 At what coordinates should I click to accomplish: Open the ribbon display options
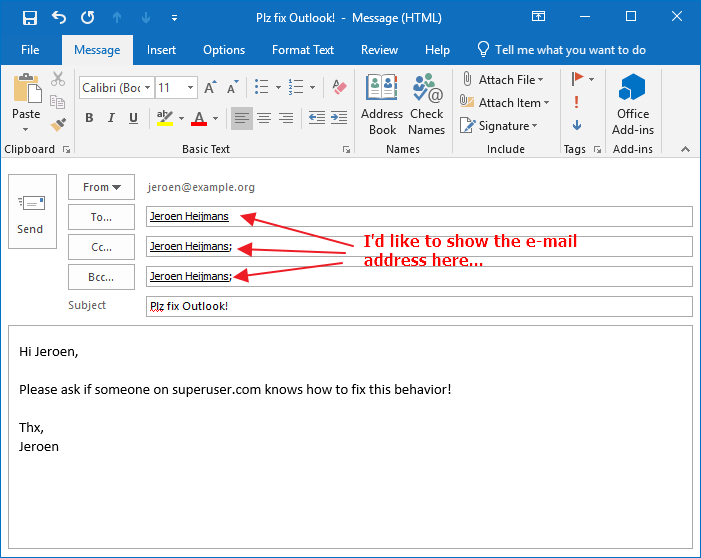click(x=538, y=17)
